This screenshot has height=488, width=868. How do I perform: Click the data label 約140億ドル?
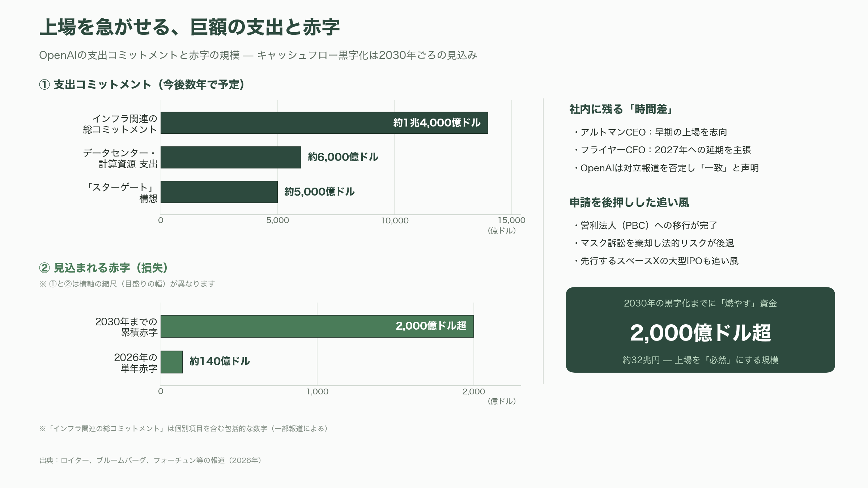(220, 361)
